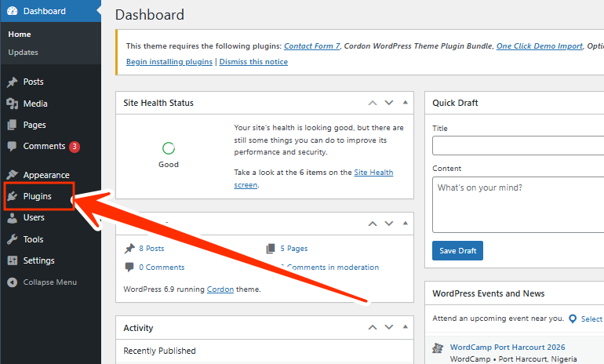Open the Contact Form 7 plugin link
This screenshot has width=604, height=364.
coord(312,46)
